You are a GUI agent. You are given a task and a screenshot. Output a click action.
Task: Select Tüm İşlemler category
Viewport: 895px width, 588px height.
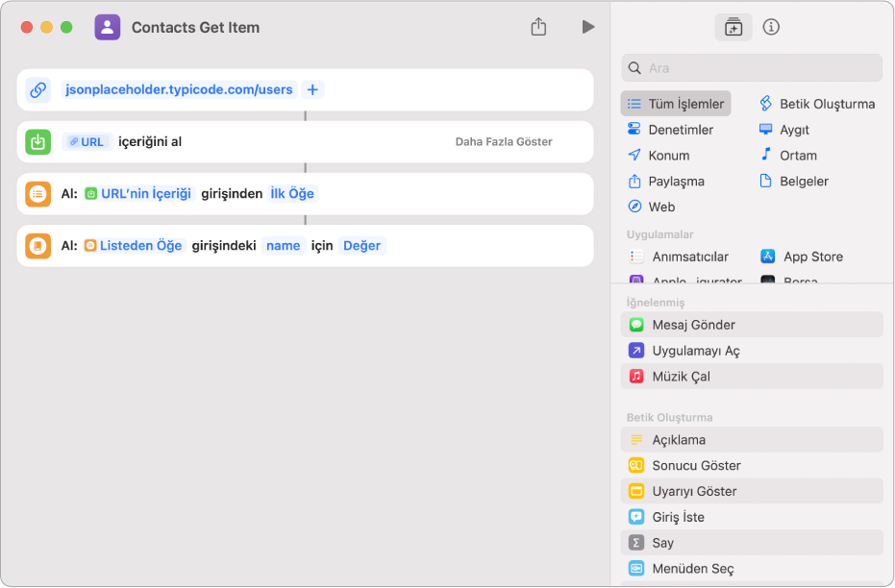point(676,104)
